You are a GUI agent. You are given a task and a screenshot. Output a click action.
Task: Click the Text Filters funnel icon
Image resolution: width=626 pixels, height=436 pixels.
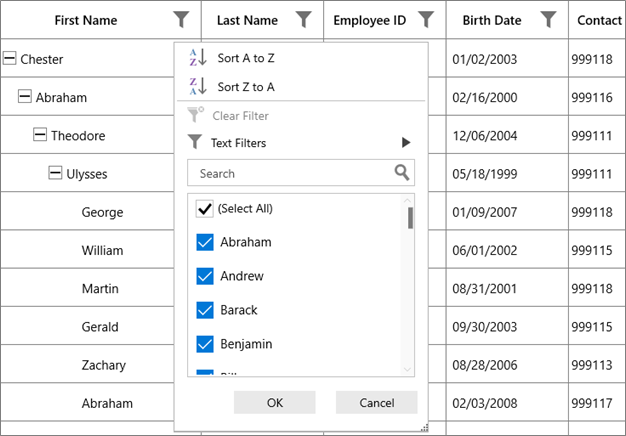tap(195, 143)
